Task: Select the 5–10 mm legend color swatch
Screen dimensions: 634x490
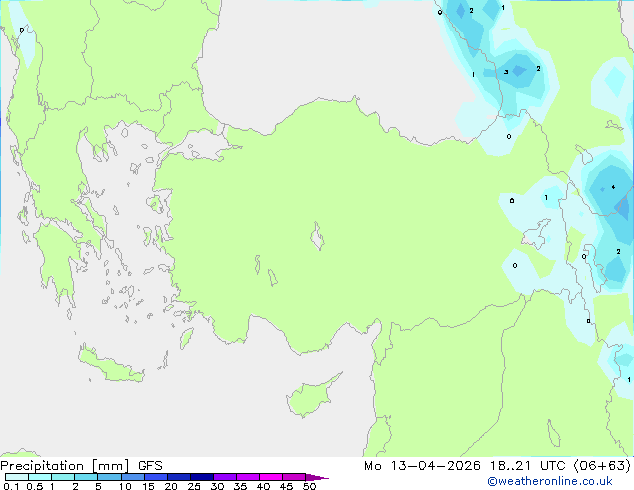Action: 109,477
